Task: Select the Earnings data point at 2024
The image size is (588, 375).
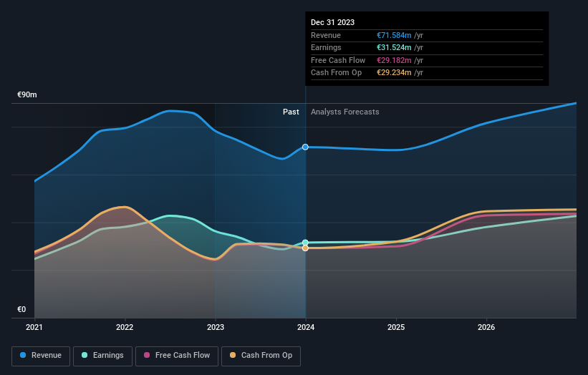Action: [x=305, y=243]
